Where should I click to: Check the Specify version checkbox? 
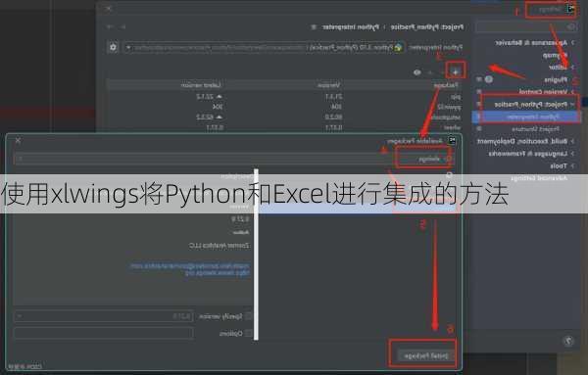coord(248,316)
